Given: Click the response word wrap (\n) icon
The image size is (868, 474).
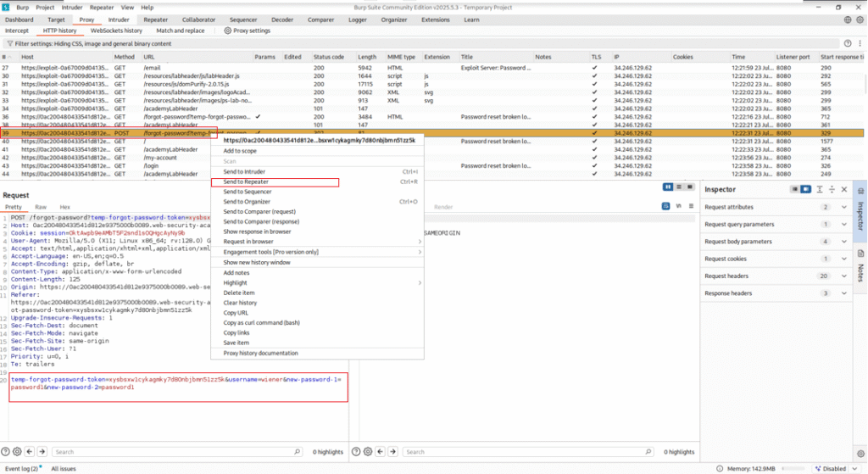Looking at the screenshot, I should point(679,206).
